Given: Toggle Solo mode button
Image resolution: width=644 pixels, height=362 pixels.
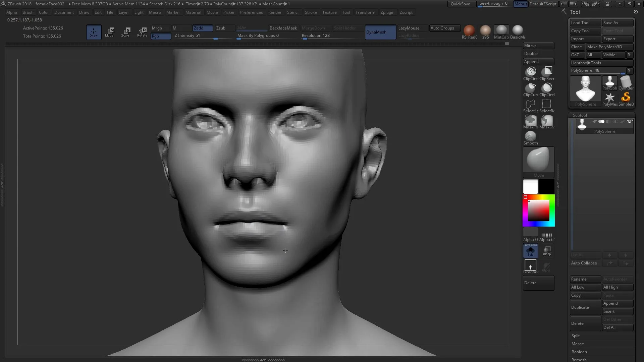Looking at the screenshot, I should click(x=530, y=251).
